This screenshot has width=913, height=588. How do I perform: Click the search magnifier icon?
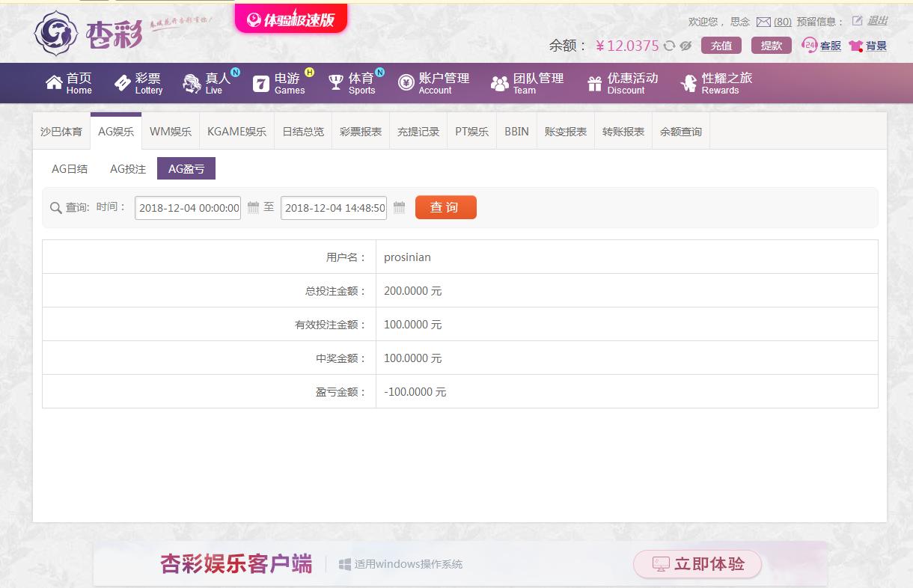(55, 208)
